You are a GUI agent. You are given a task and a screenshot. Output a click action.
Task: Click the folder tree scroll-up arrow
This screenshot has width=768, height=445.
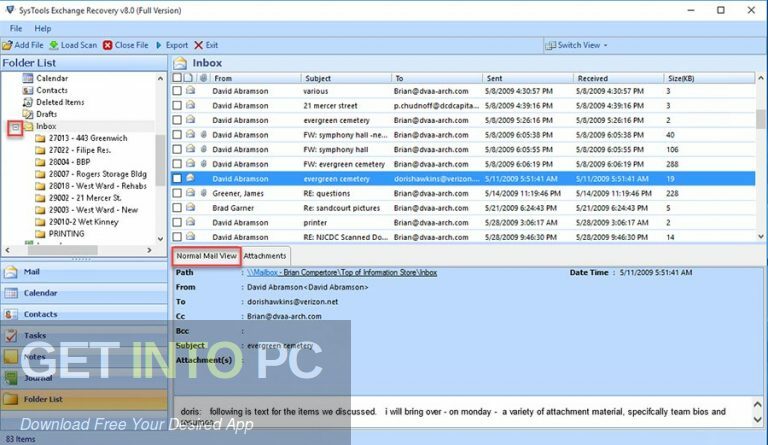tap(160, 78)
